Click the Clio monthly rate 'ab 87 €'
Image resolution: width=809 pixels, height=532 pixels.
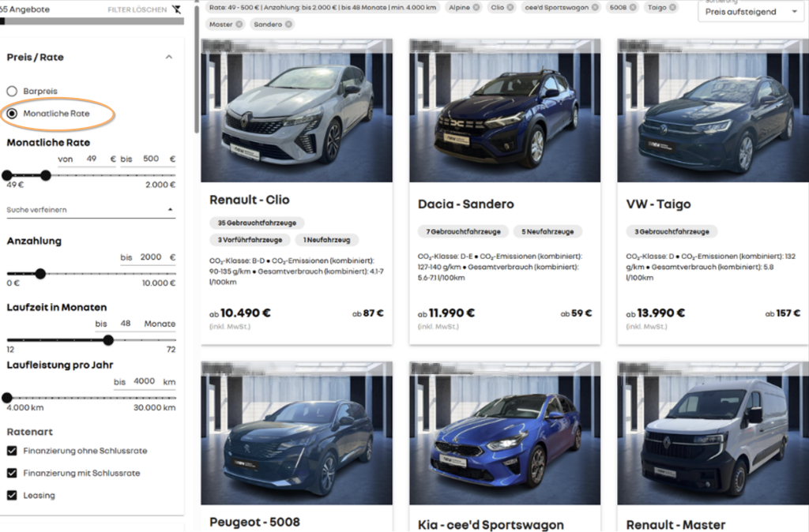pyautogui.click(x=368, y=313)
